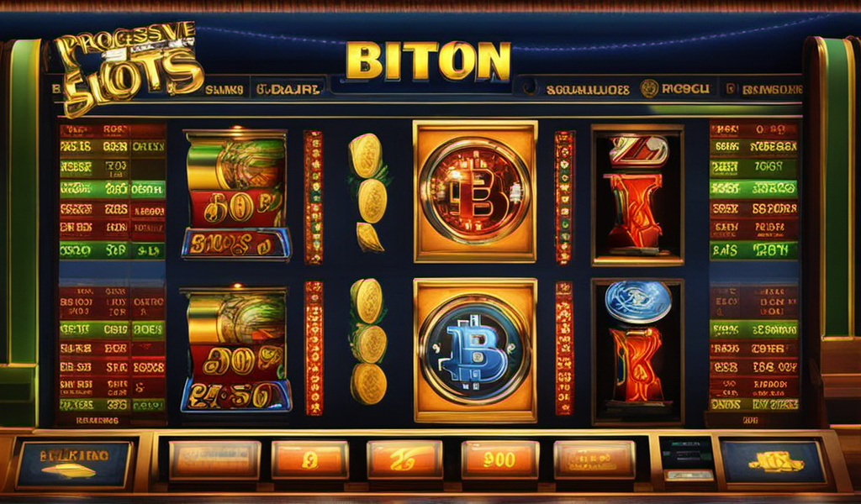Click the lower treasure scroll slot symbol

click(x=236, y=350)
